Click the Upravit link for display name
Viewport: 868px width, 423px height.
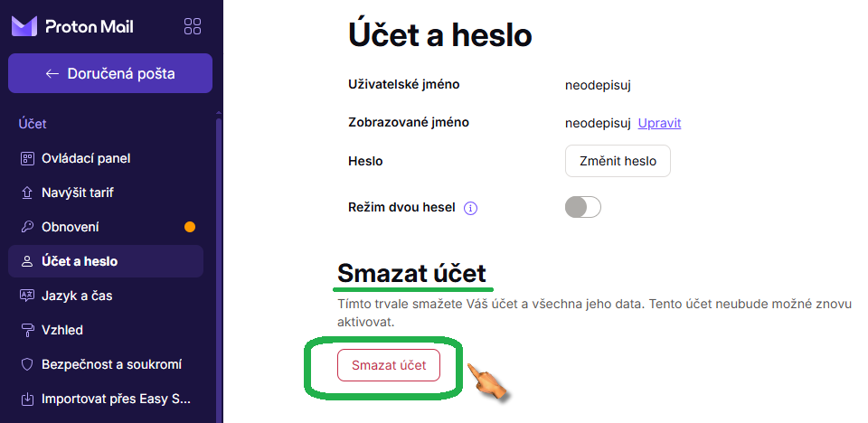659,123
